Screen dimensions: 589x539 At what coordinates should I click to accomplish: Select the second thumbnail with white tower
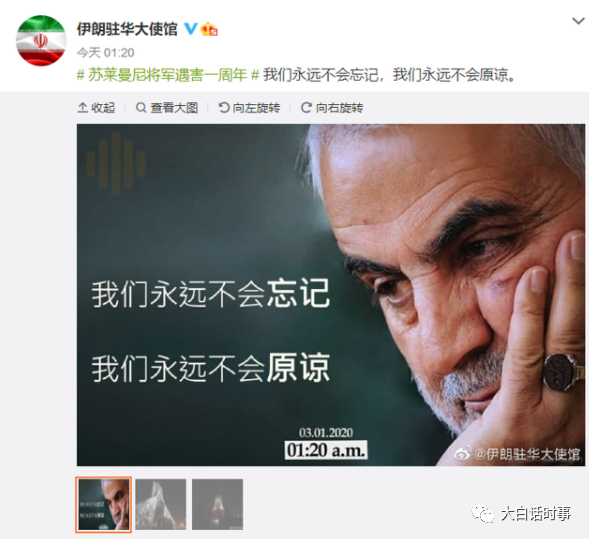click(161, 504)
